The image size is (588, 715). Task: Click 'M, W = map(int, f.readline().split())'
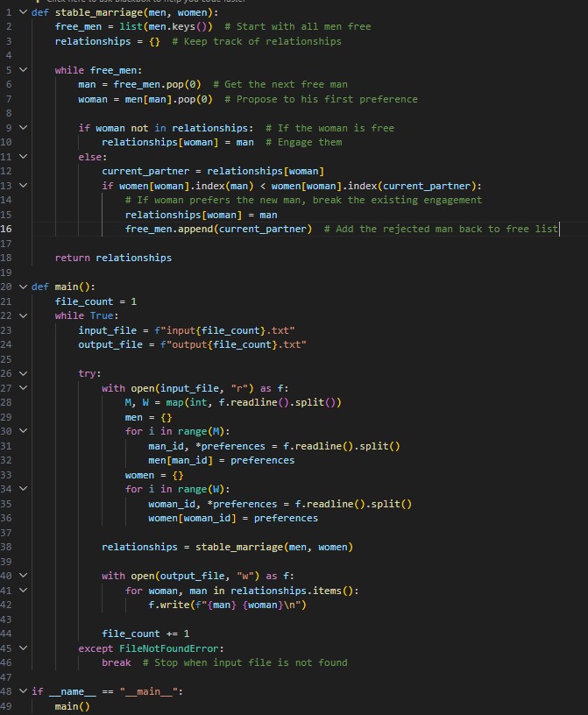pyautogui.click(x=233, y=402)
